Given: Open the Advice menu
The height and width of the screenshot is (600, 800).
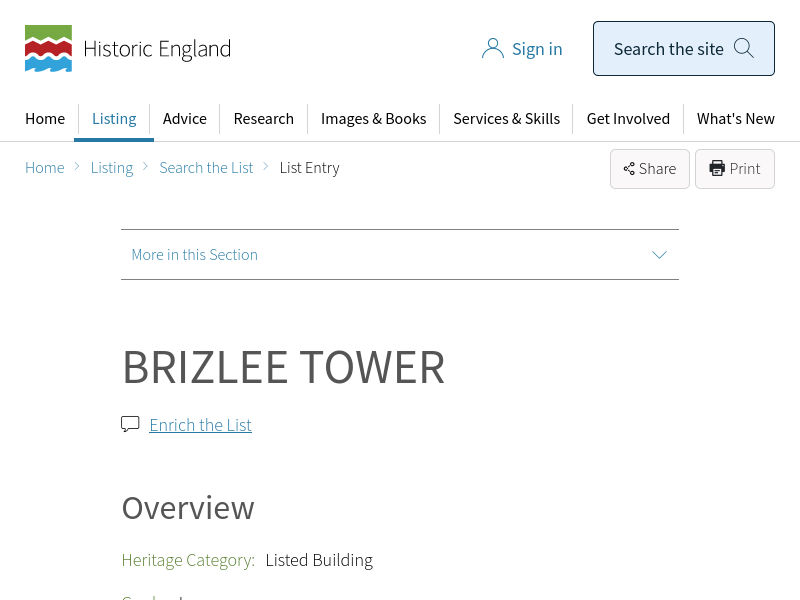Looking at the screenshot, I should point(185,119).
